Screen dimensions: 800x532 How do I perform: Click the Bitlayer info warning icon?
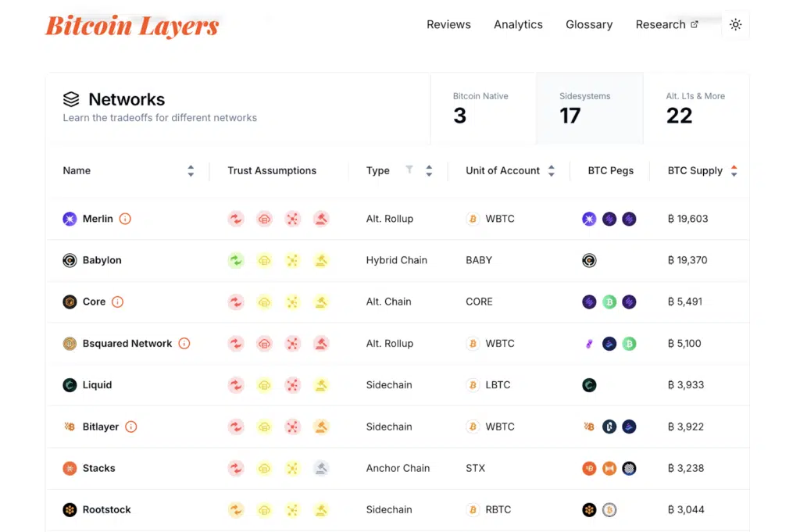(130, 427)
